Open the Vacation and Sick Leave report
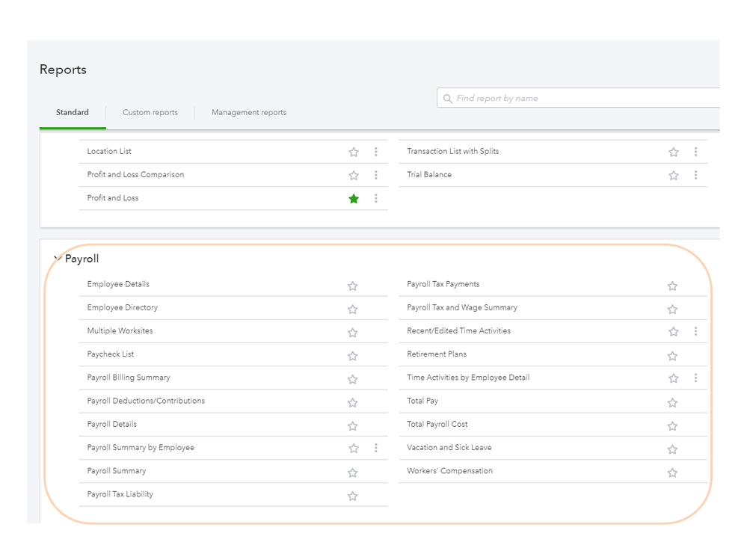The image size is (747, 560). pyautogui.click(x=449, y=448)
